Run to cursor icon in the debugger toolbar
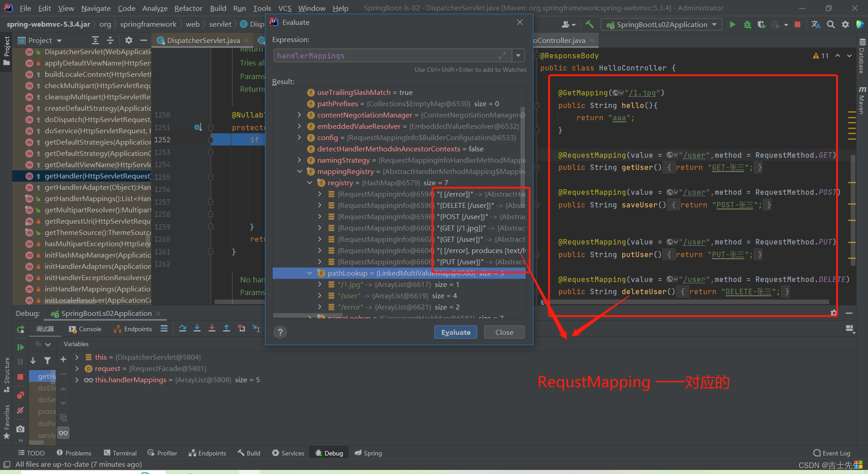This screenshot has height=474, width=868. click(x=256, y=329)
